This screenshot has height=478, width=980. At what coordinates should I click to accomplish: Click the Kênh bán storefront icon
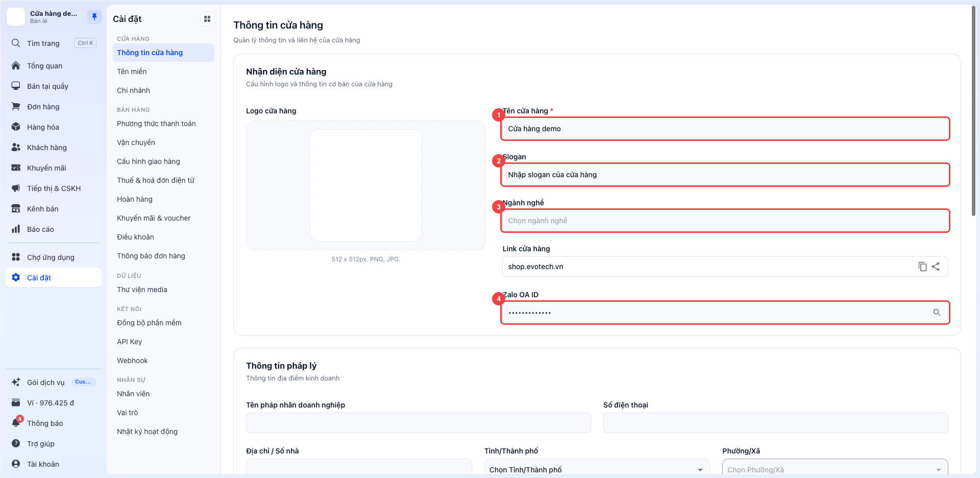[x=16, y=208]
